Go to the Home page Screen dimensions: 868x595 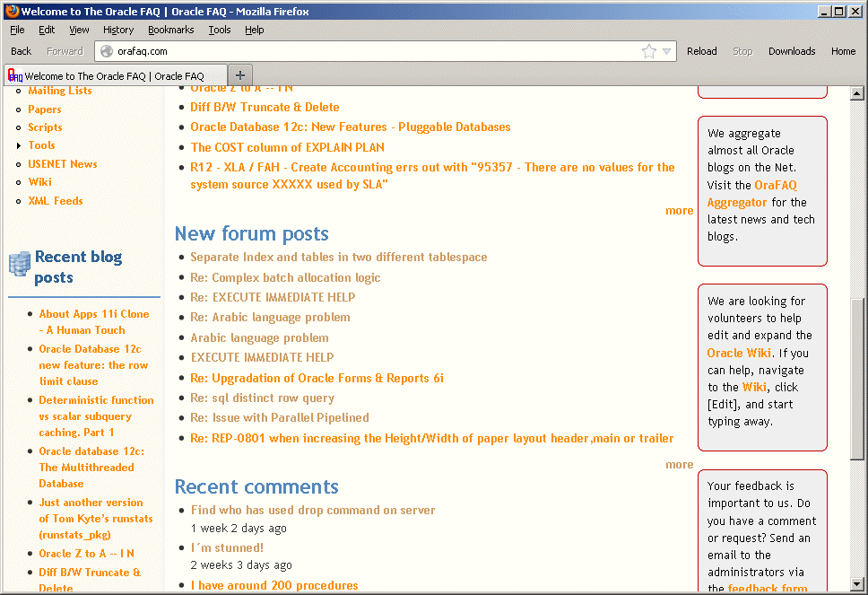click(x=843, y=51)
